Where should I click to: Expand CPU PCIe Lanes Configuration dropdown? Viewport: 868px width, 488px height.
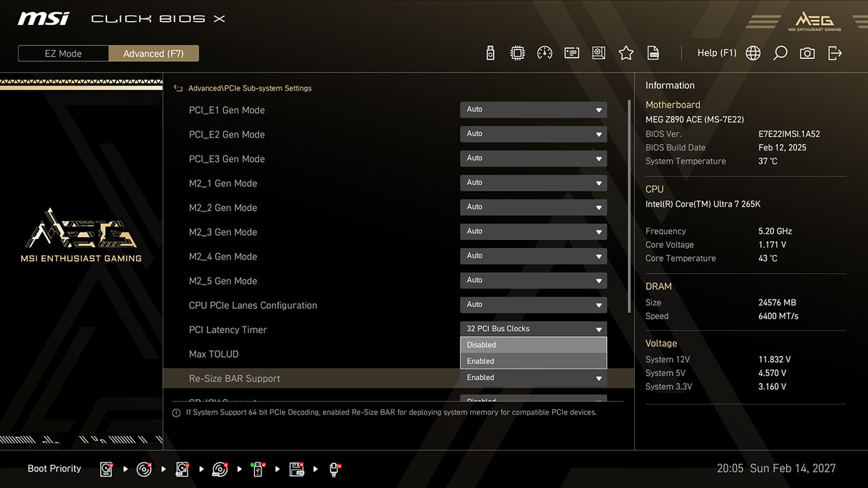coord(533,305)
